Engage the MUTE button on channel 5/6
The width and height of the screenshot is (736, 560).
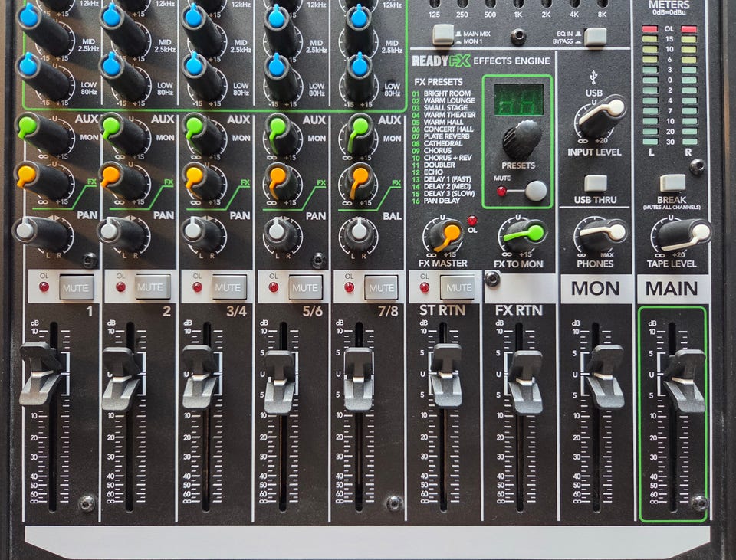(306, 287)
